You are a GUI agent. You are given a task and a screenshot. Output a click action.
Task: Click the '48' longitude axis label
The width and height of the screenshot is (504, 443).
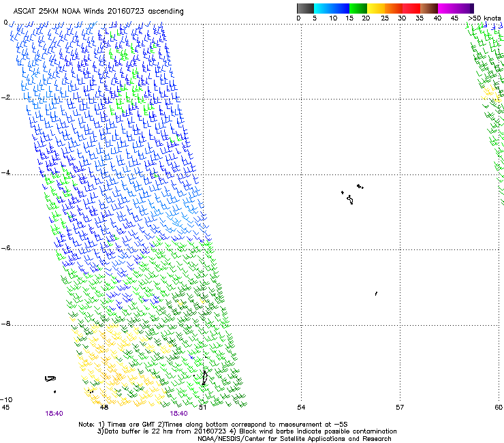click(104, 408)
